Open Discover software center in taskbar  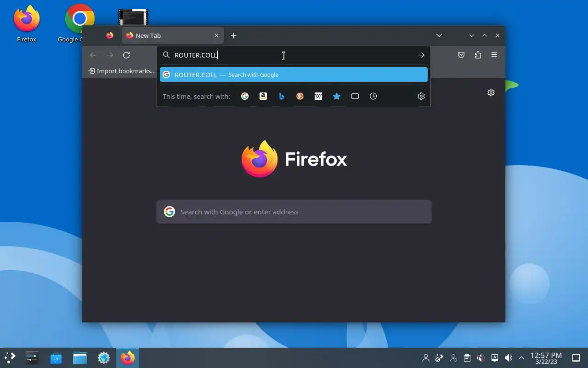click(56, 358)
